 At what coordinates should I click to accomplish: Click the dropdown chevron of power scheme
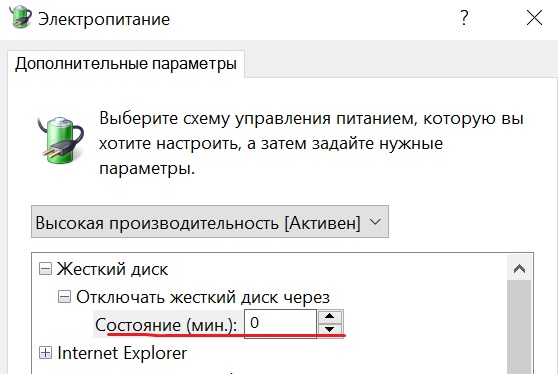coord(375,222)
